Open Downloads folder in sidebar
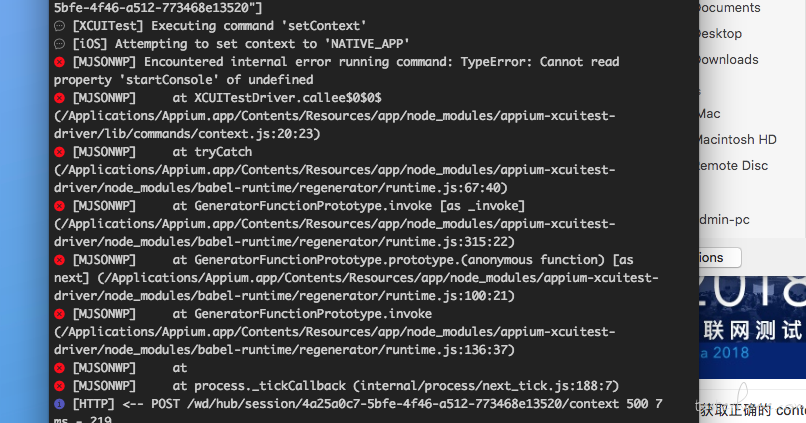806x423 pixels. point(728,60)
